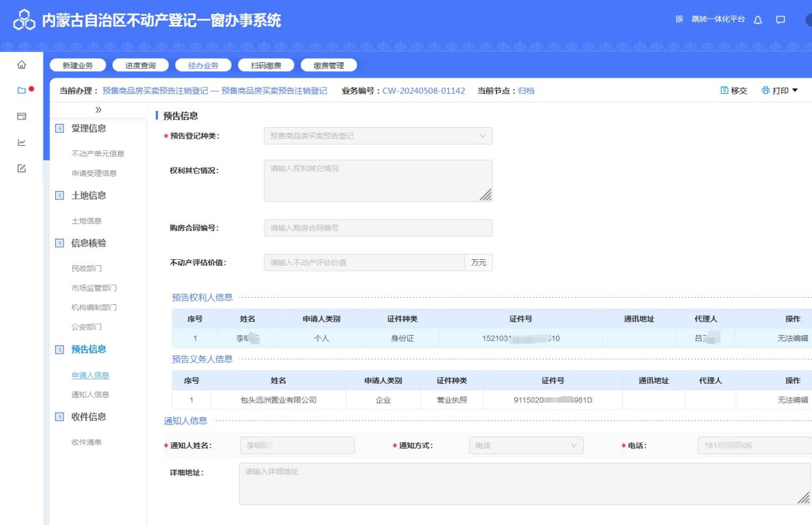Click the 万元 unit label

pyautogui.click(x=479, y=262)
